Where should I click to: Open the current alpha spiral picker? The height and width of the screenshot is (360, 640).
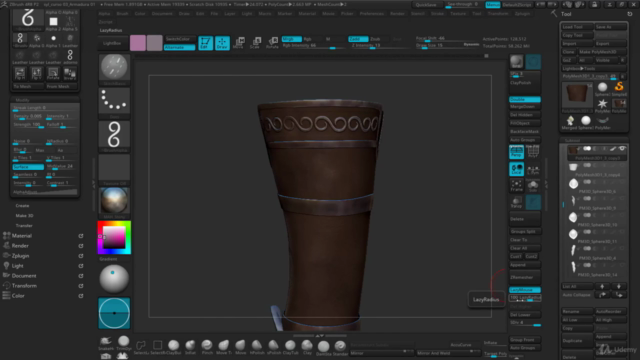coord(114,135)
